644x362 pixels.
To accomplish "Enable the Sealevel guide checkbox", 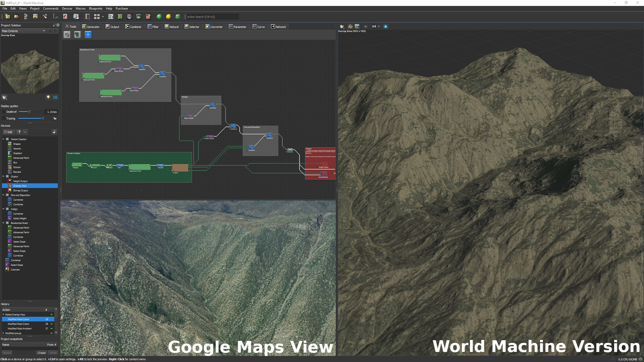I will pos(4,112).
